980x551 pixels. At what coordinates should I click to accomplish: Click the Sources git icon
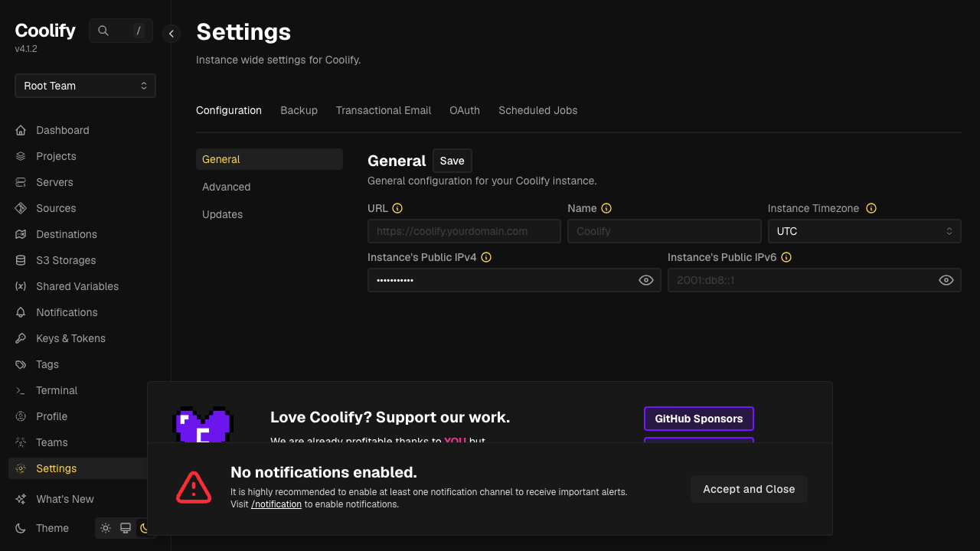[x=21, y=208]
